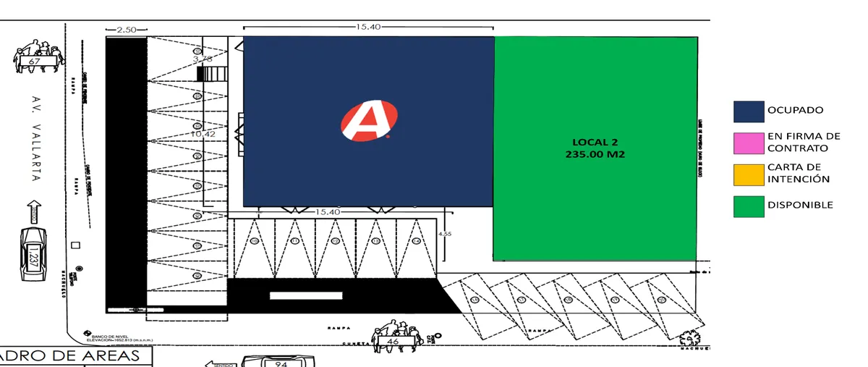Click the 15.40 dimension label at top
The height and width of the screenshot is (367, 868).
click(367, 27)
